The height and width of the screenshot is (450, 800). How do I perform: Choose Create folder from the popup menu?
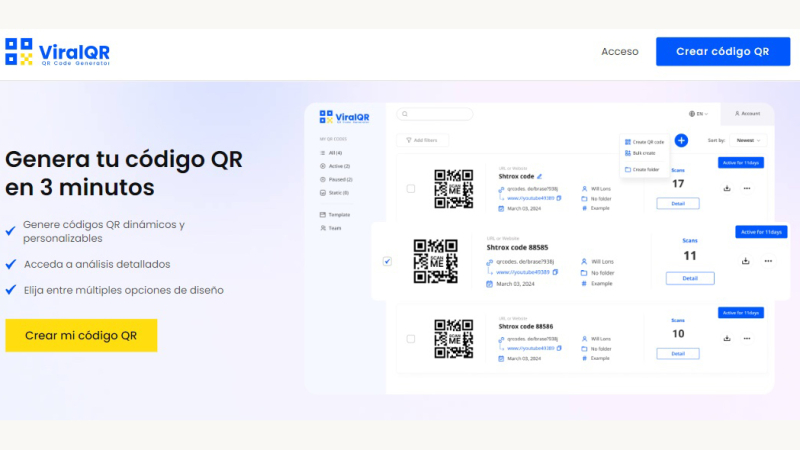[642, 169]
